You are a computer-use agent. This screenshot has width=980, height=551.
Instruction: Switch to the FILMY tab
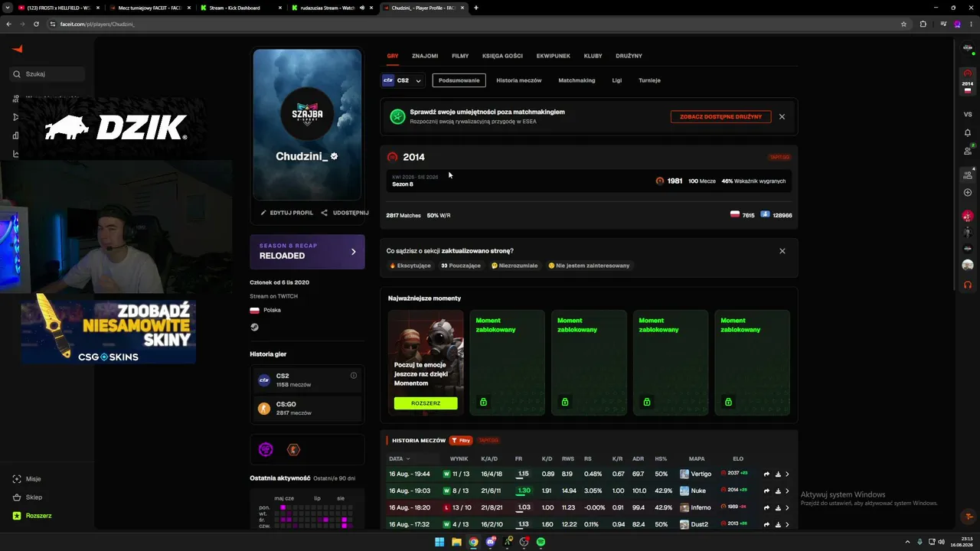(460, 56)
